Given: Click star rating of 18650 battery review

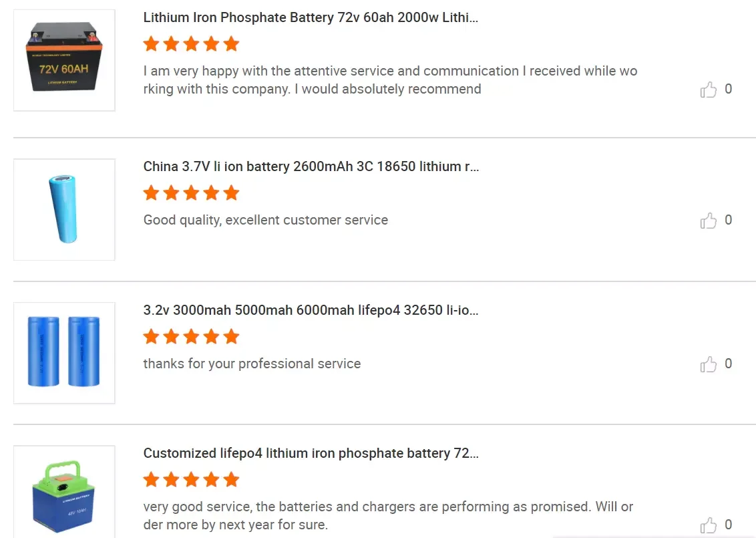Looking at the screenshot, I should click(x=191, y=193).
